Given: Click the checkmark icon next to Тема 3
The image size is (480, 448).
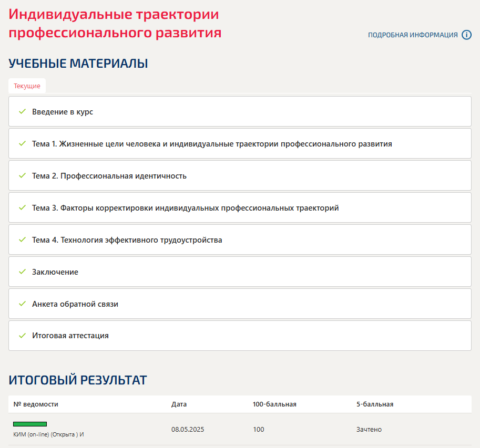Looking at the screenshot, I should (23, 207).
